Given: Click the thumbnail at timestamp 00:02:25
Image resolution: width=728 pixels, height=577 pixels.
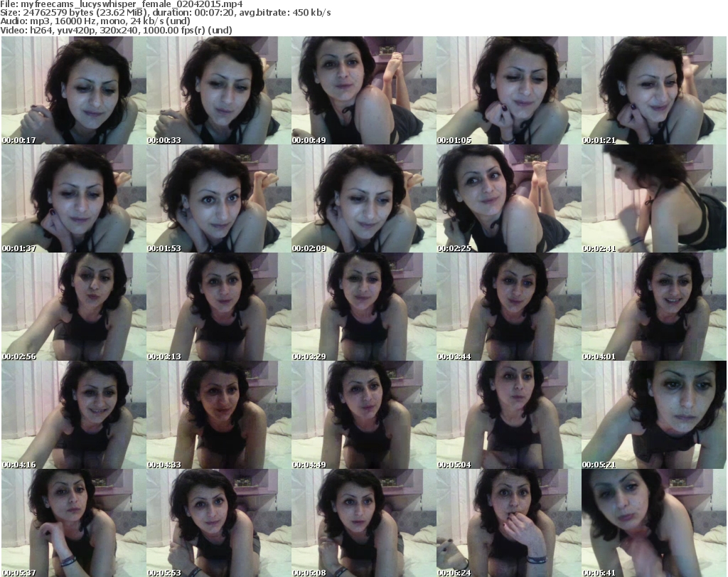Looking at the screenshot, I should pos(509,198).
